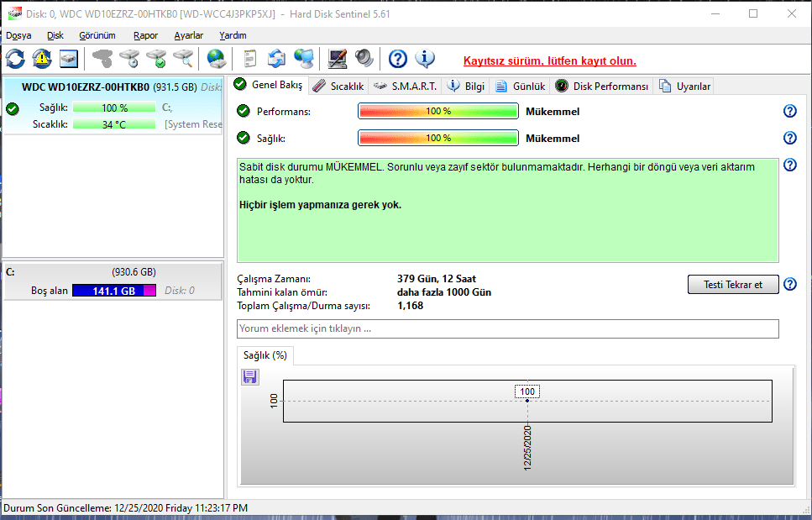Viewport: 812px width, 520px height.
Task: Click the grayed-out stethoscope disk test icon
Action: [x=102, y=59]
